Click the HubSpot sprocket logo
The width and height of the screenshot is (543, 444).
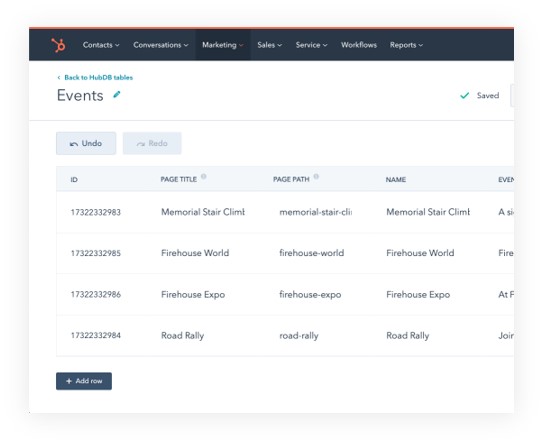tap(58, 45)
